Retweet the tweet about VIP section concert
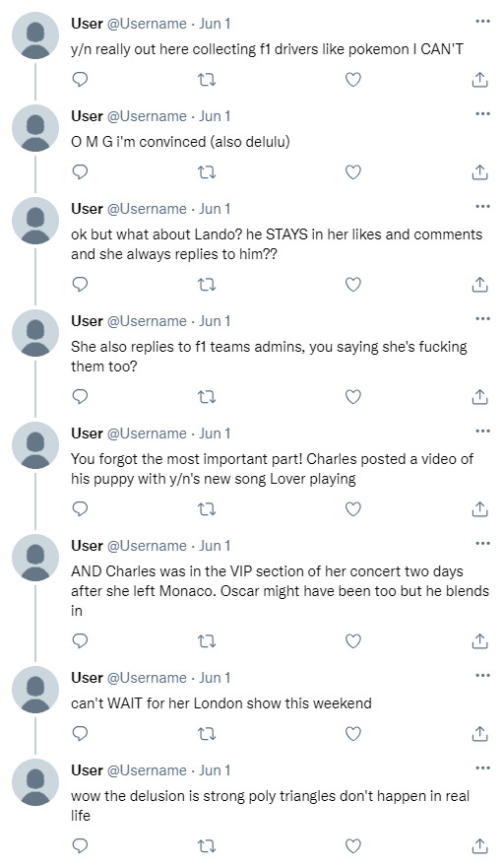Viewport: 504px width, 867px height. [x=207, y=640]
